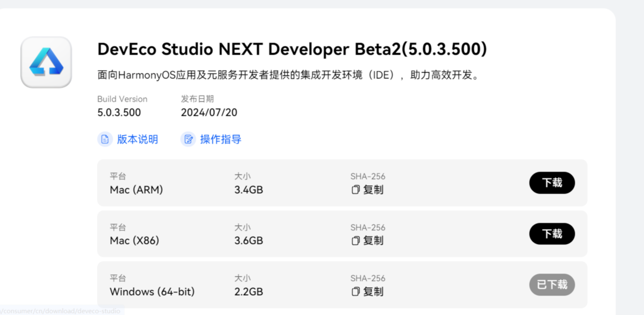
Task: Click the 操作指导 edit icon
Action: pyautogui.click(x=188, y=139)
